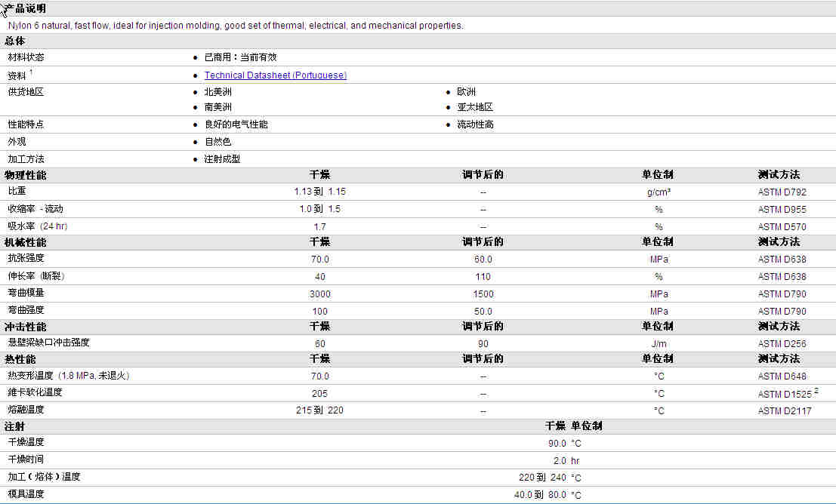Click the 弯曲强度 row label
836x504 pixels.
pos(26,309)
